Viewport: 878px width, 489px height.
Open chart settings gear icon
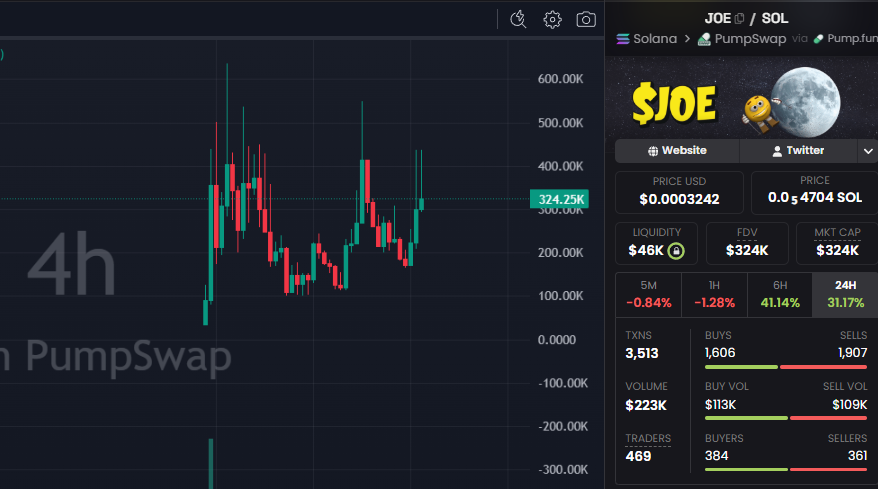552,20
